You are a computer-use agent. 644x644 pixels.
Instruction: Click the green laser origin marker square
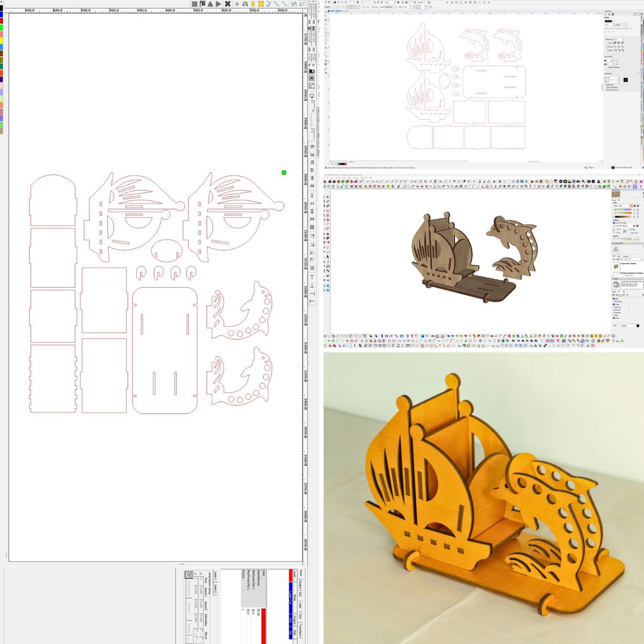(284, 172)
